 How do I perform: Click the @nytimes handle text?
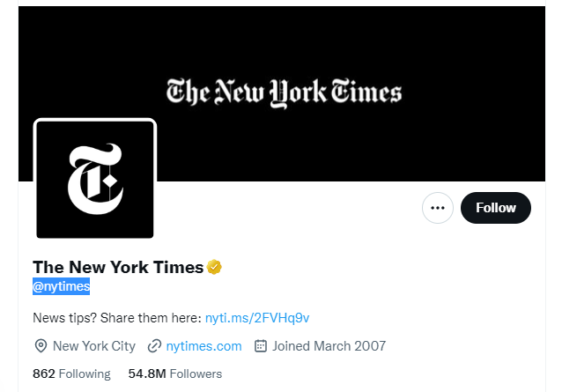point(62,286)
